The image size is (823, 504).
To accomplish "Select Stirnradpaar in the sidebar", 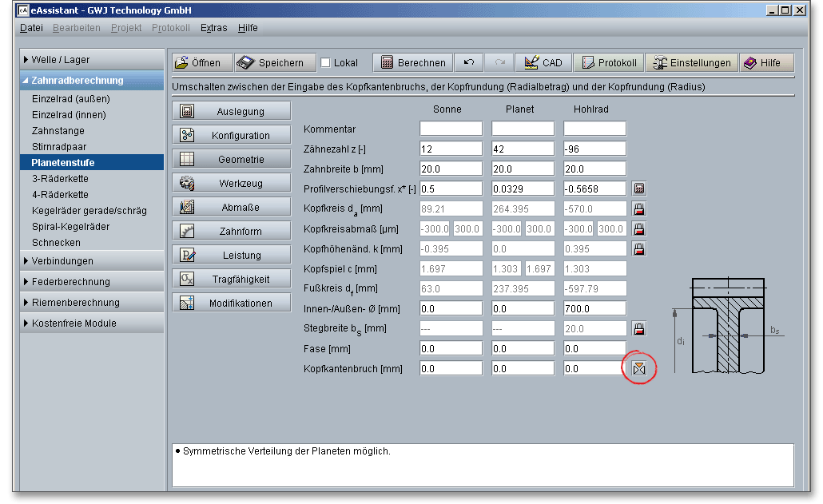I will pyautogui.click(x=59, y=147).
